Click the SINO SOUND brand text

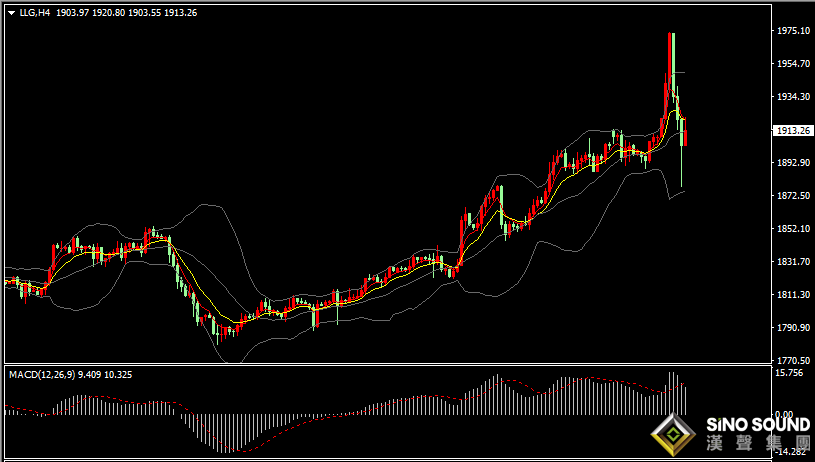[x=758, y=426]
